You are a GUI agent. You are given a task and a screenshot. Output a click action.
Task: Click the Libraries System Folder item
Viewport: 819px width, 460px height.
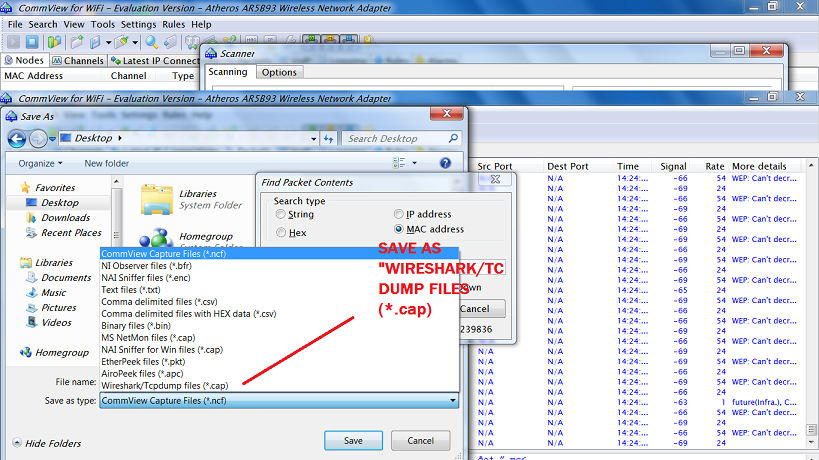pyautogui.click(x=191, y=199)
